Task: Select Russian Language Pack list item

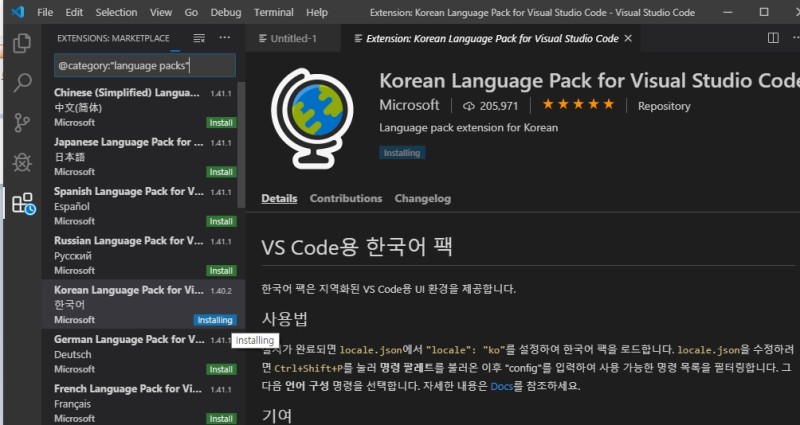Action: [139, 256]
